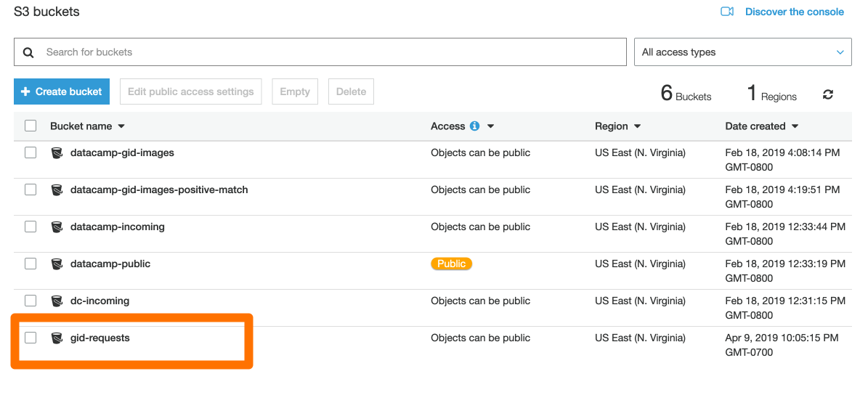Sort by Bucket name column arrow
868x395 pixels.
tap(121, 126)
